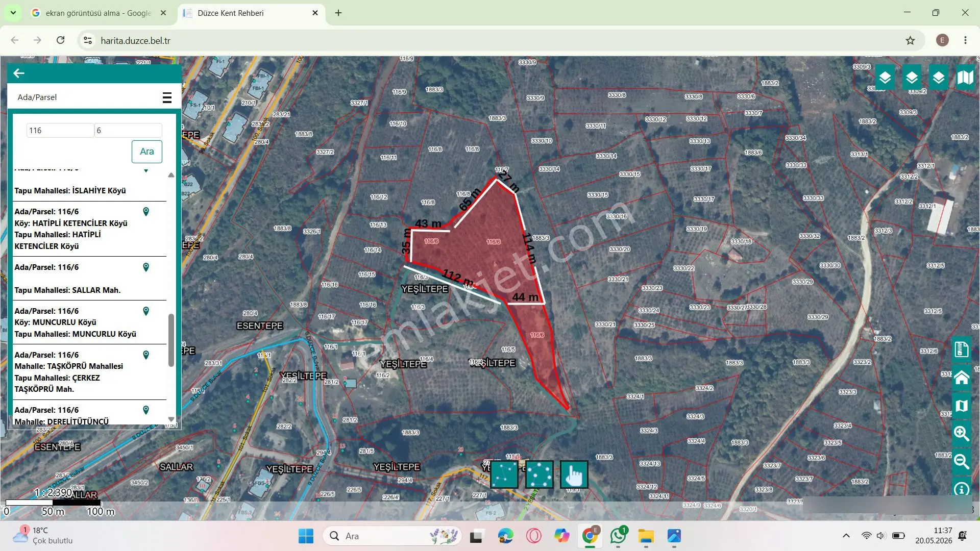Click the polyline distance measurement tool

coord(504,474)
